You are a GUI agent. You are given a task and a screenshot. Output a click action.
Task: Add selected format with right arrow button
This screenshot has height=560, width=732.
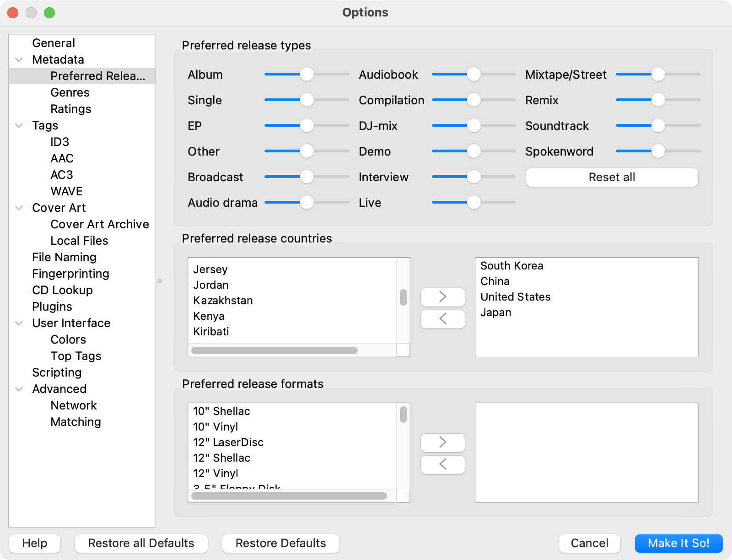click(442, 442)
